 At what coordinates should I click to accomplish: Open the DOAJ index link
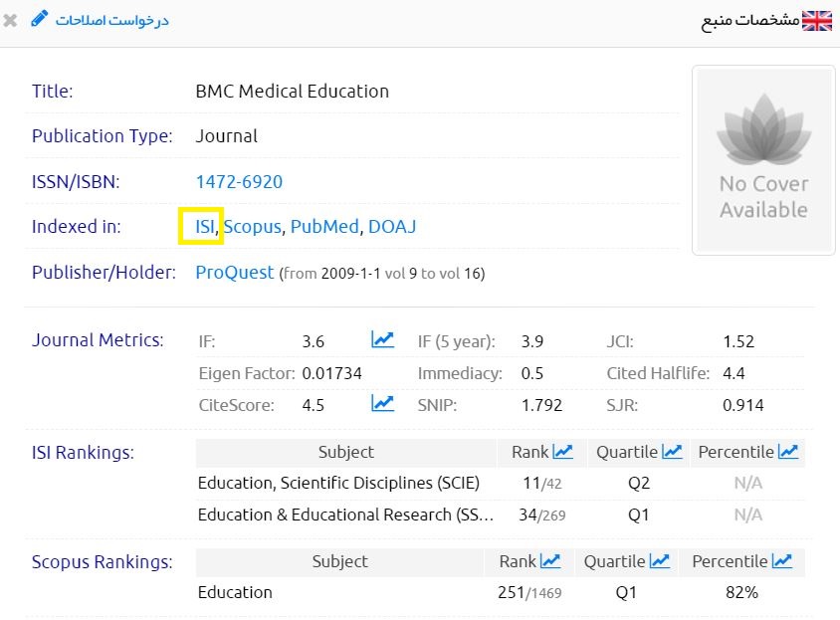tap(392, 227)
